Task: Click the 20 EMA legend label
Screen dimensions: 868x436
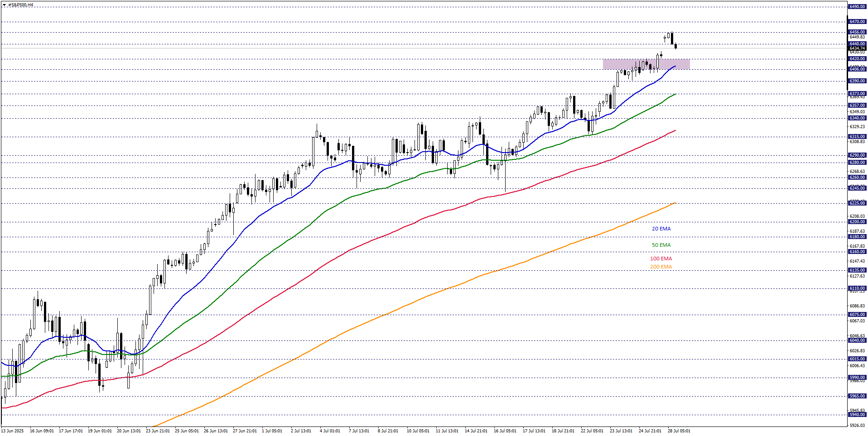Action: [x=661, y=229]
